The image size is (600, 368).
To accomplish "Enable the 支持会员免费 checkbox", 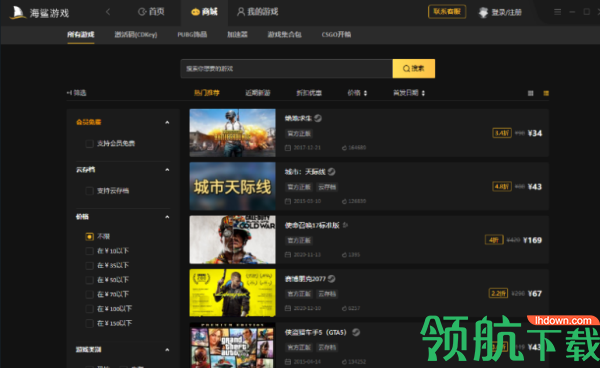I will (x=90, y=143).
